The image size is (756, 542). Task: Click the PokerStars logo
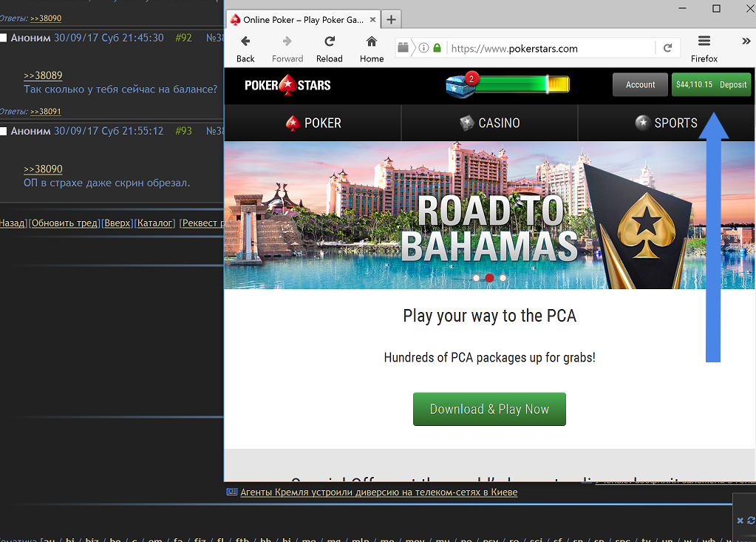tap(287, 85)
